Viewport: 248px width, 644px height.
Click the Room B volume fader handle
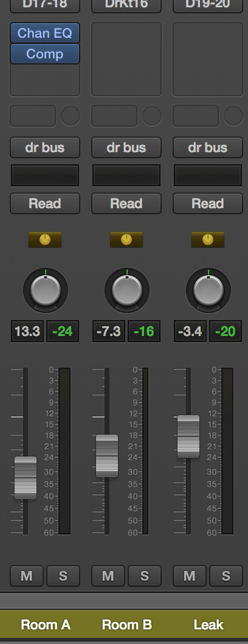(x=107, y=456)
